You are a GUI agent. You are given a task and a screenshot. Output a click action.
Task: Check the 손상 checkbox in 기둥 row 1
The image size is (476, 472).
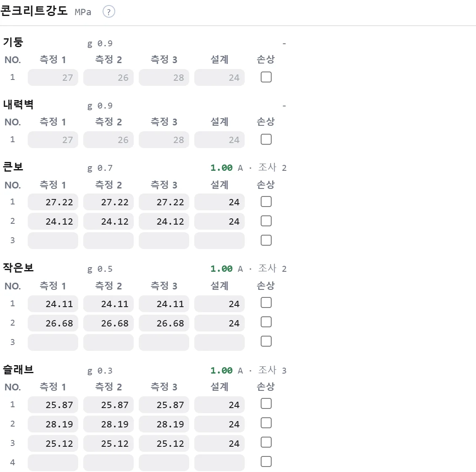266,77
